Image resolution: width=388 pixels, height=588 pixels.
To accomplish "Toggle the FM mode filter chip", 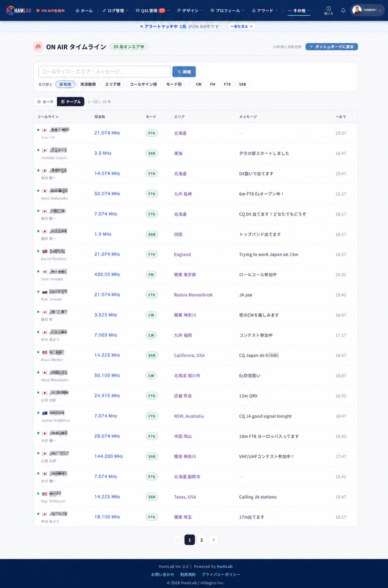I will pos(213,84).
